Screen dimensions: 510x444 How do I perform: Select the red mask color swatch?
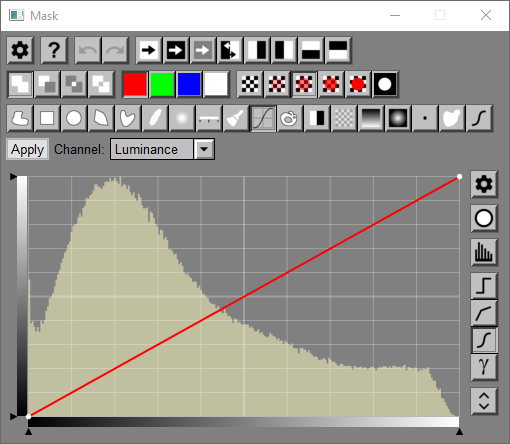tap(135, 84)
